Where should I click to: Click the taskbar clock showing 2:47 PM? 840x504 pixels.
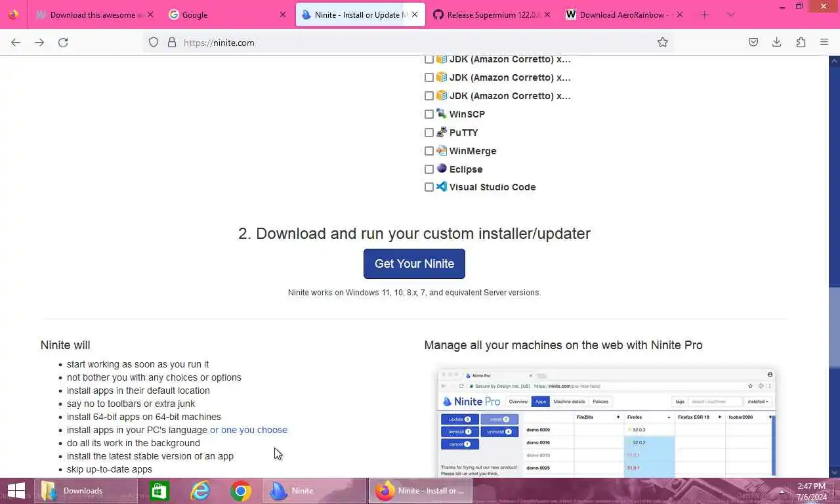[812, 491]
